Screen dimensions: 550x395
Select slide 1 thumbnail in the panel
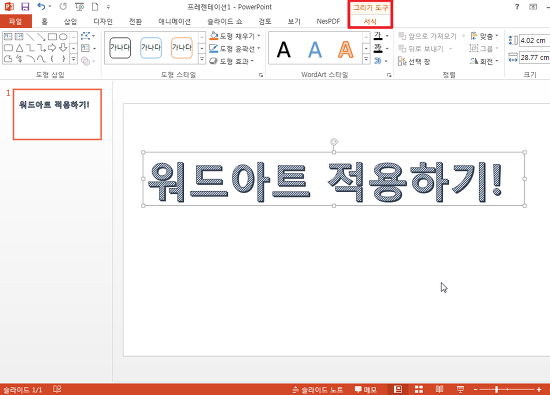coord(57,114)
